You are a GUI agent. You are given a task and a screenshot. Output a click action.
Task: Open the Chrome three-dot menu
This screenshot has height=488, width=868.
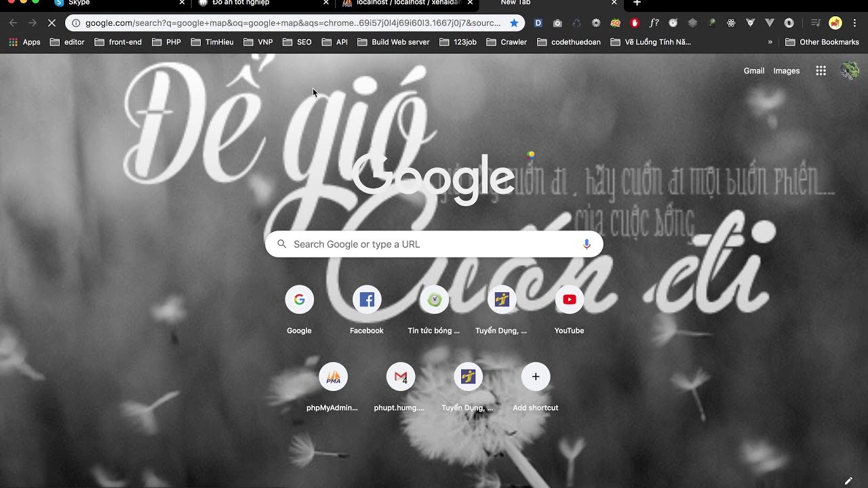coord(854,23)
